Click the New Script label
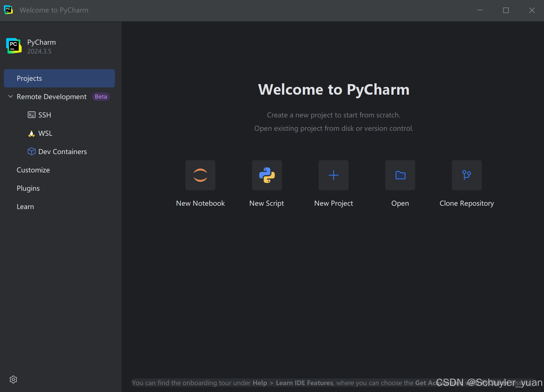This screenshot has width=544, height=392. (267, 203)
